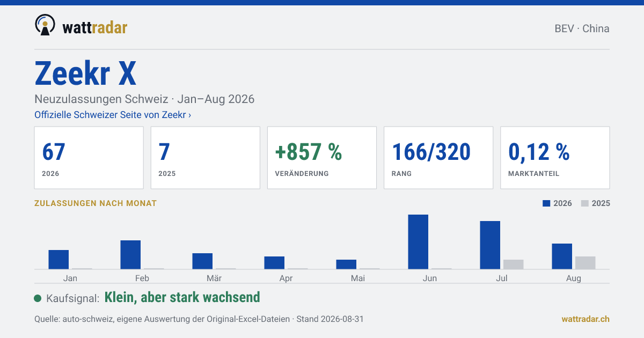The image size is (644, 338).
Task: Click the blue May 2026 bar
Action: click(346, 264)
